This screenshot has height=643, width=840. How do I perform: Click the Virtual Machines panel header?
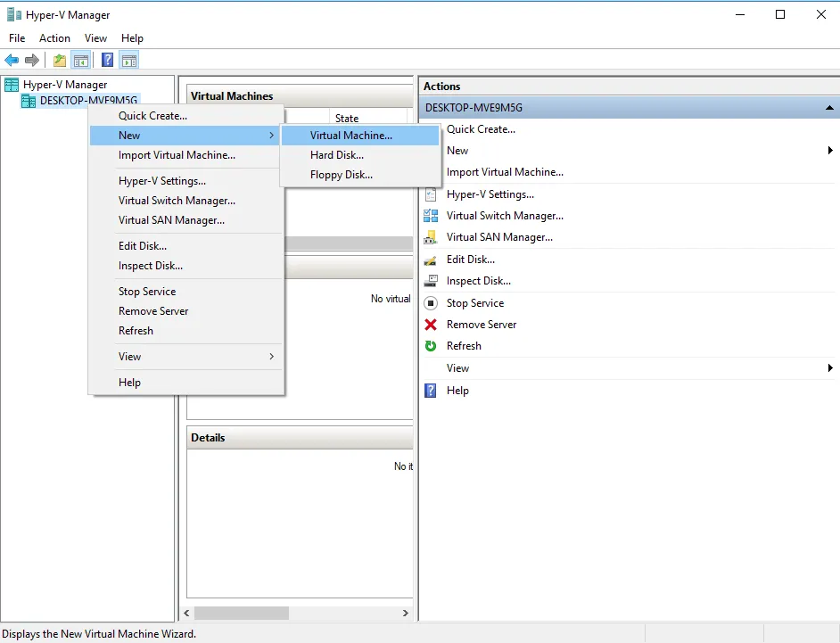300,96
